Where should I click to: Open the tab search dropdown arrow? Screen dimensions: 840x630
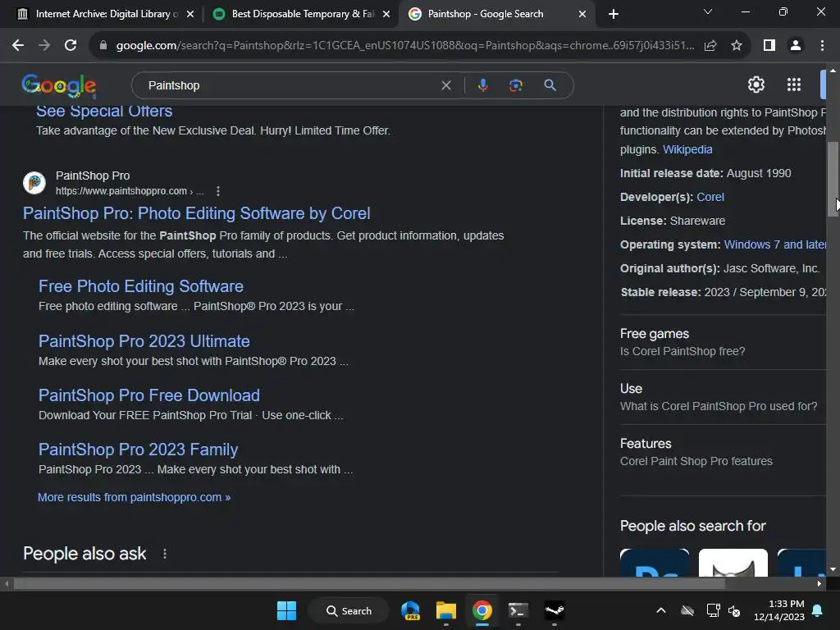[x=708, y=11]
